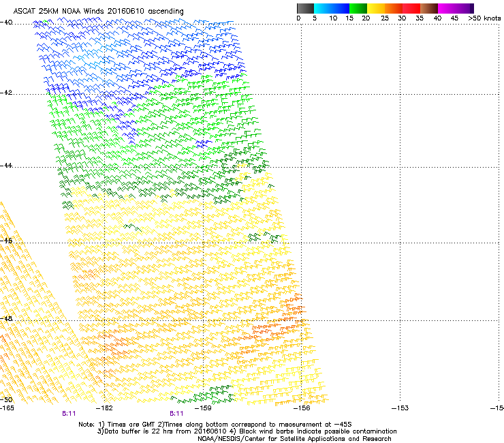Click the 'B:11' time label near -162
The image size is (504, 443).
(x=69, y=414)
